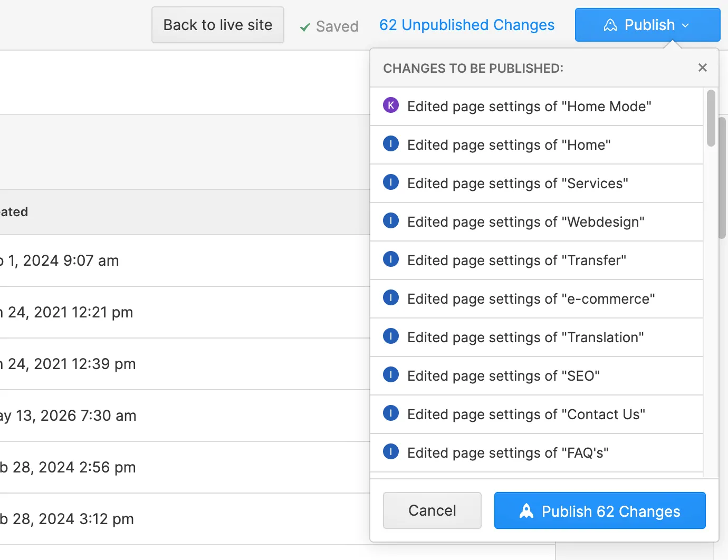
Task: Click the row dated May 13, 2026 7:30 am
Action: (x=185, y=416)
